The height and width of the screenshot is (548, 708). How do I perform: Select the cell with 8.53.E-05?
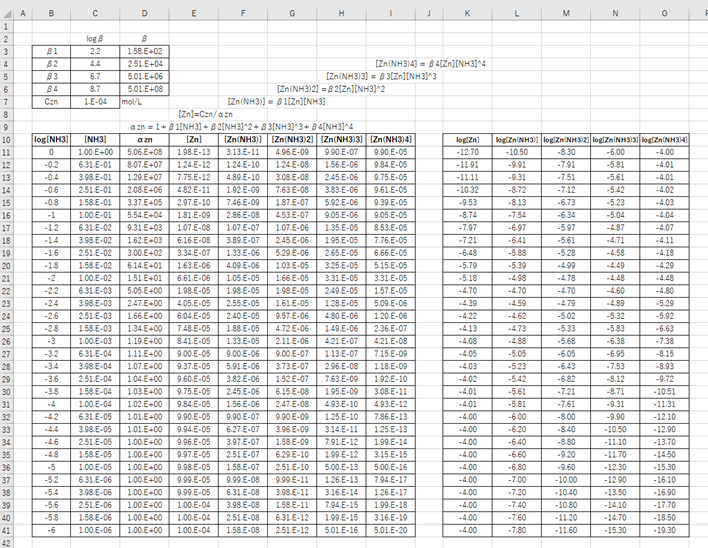coord(391,228)
